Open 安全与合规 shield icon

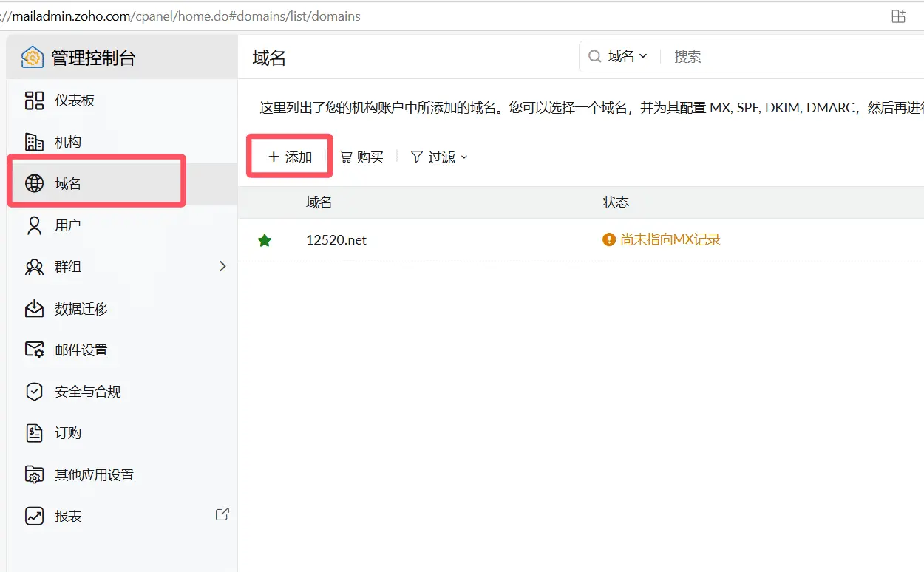click(x=34, y=392)
